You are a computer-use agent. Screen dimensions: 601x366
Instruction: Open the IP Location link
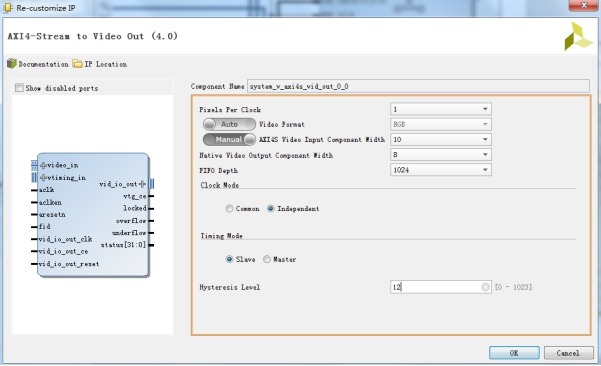tap(106, 64)
